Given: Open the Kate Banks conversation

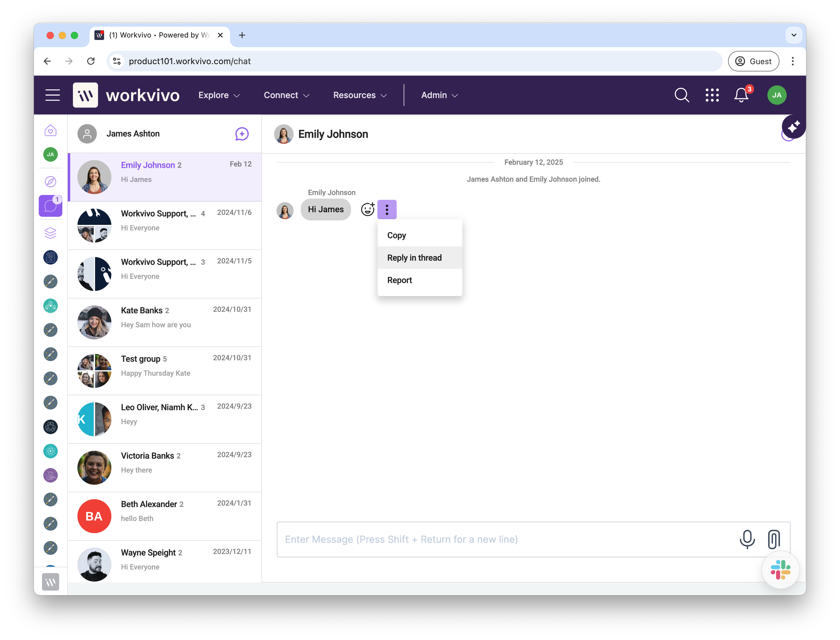Looking at the screenshot, I should pyautogui.click(x=165, y=322).
